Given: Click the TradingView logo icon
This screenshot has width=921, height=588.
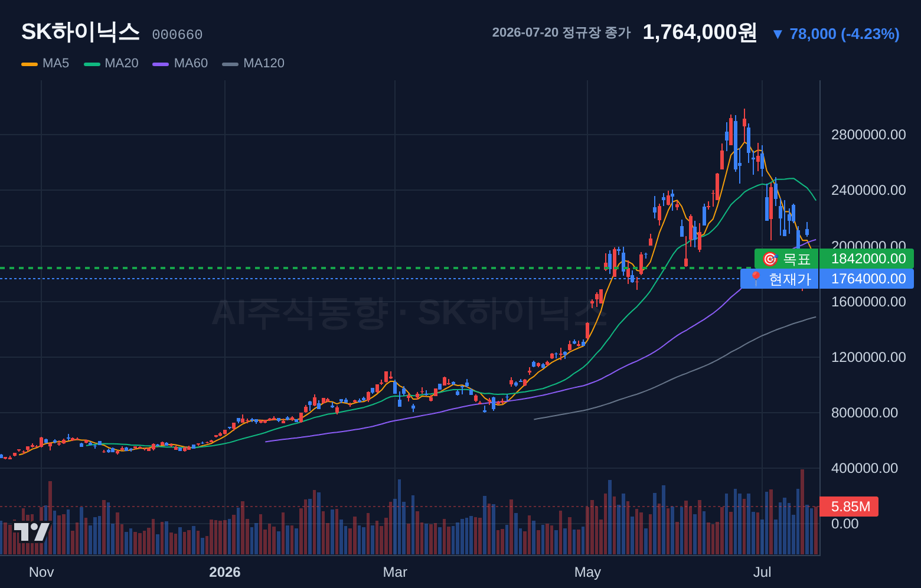Looking at the screenshot, I should [x=32, y=531].
